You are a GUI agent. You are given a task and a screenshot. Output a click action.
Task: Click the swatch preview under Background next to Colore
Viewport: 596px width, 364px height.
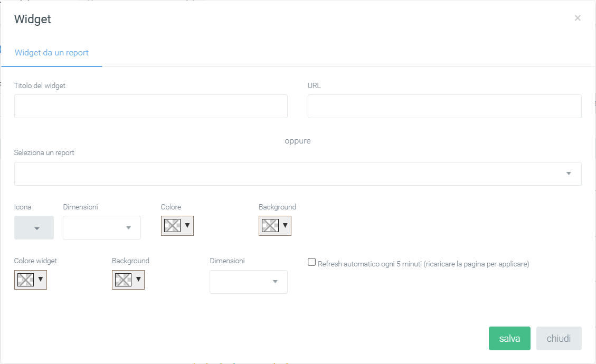tap(270, 226)
